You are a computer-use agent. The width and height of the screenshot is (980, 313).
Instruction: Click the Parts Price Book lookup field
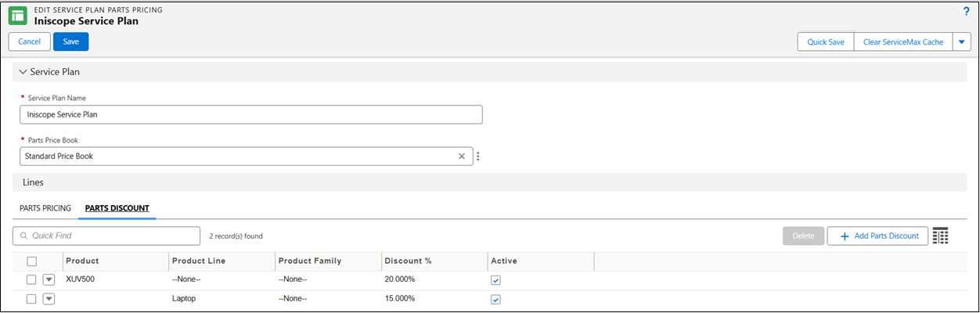pos(247,156)
